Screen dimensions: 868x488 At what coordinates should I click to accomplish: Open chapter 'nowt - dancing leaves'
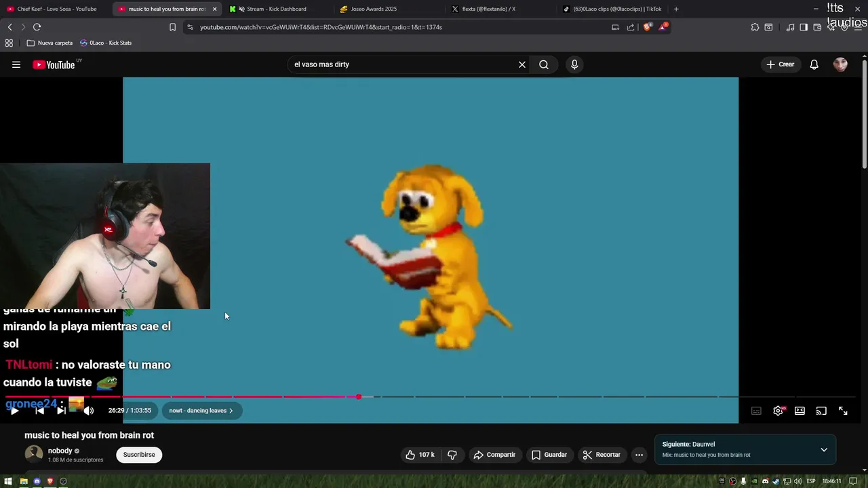point(201,411)
